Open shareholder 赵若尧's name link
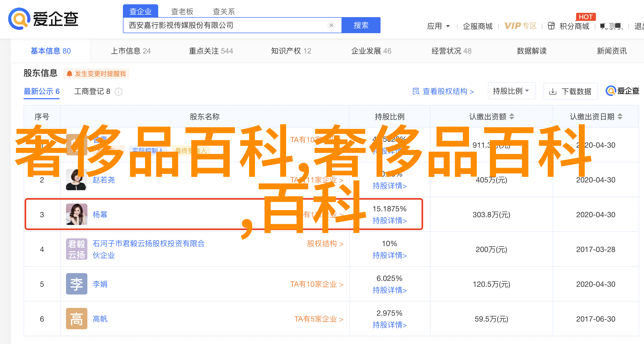 click(x=104, y=180)
